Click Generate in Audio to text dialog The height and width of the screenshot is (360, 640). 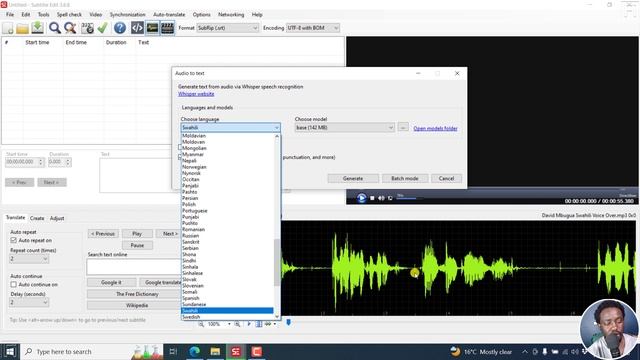point(353,178)
